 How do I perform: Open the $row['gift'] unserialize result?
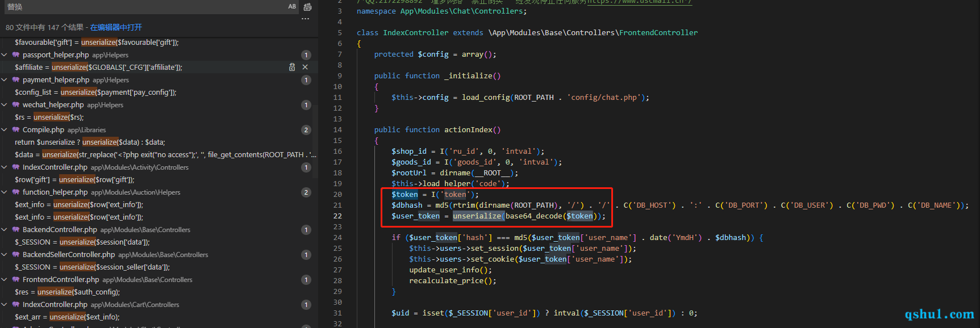point(74,179)
